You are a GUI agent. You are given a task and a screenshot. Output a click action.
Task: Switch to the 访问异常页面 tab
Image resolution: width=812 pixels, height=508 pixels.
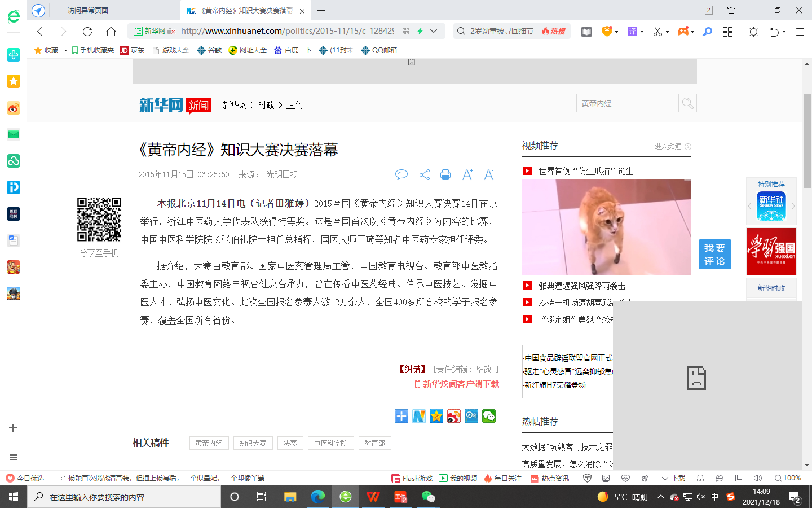pyautogui.click(x=88, y=10)
